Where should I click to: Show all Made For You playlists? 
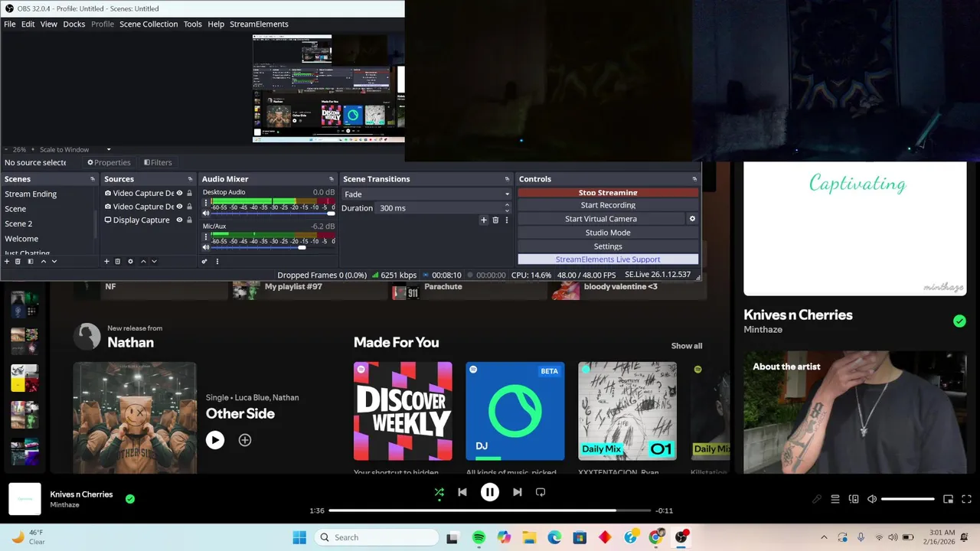click(687, 346)
